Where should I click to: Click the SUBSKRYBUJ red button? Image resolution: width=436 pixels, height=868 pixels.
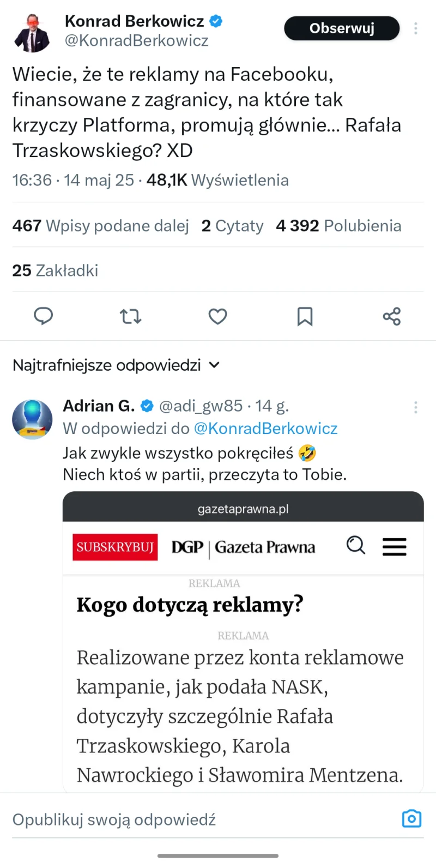[115, 547]
